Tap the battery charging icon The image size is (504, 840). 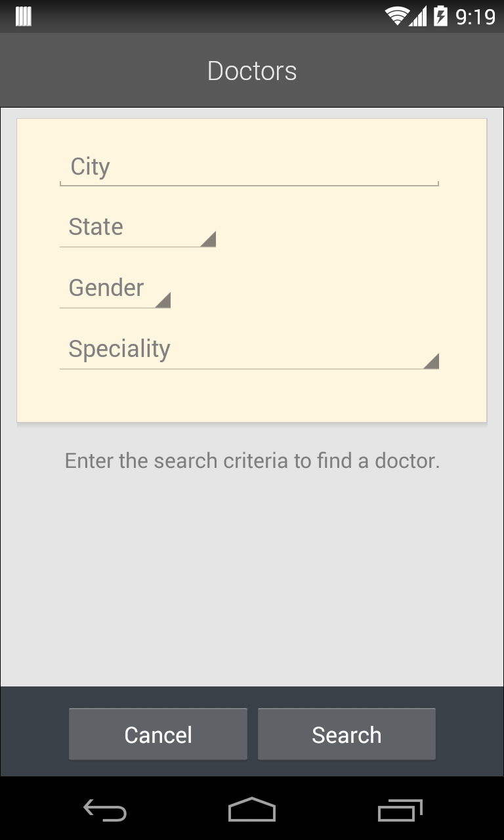pyautogui.click(x=440, y=16)
